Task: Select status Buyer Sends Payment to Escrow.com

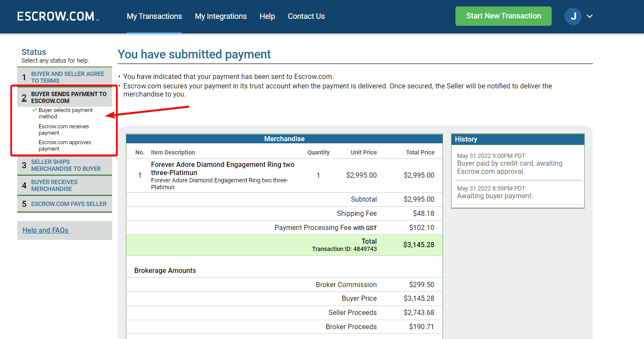Action: pyautogui.click(x=64, y=97)
